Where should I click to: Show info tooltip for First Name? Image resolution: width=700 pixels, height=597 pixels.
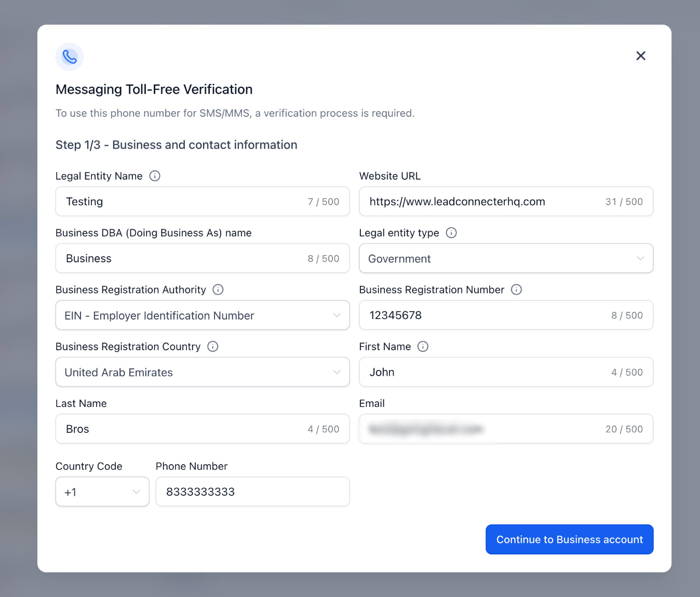[423, 347]
